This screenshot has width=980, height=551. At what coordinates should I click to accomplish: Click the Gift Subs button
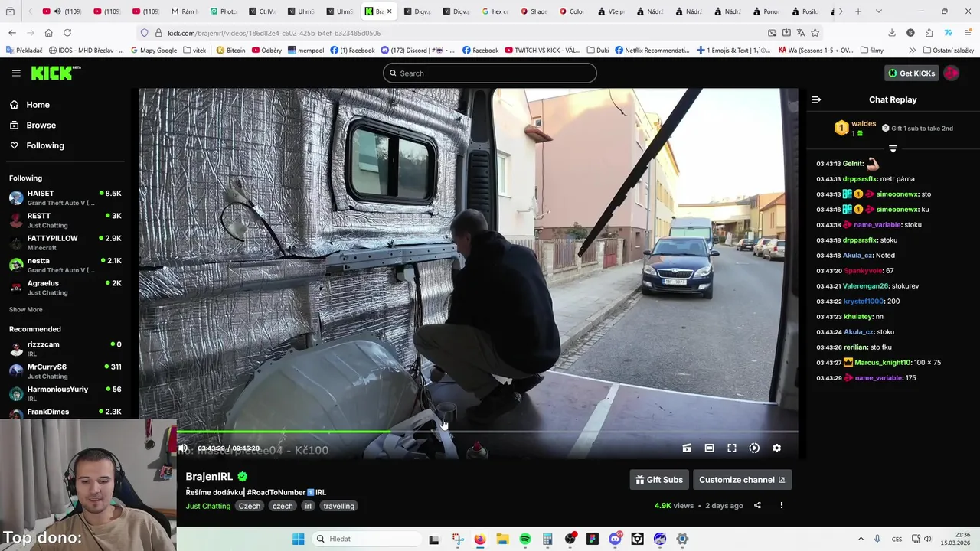pyautogui.click(x=659, y=480)
